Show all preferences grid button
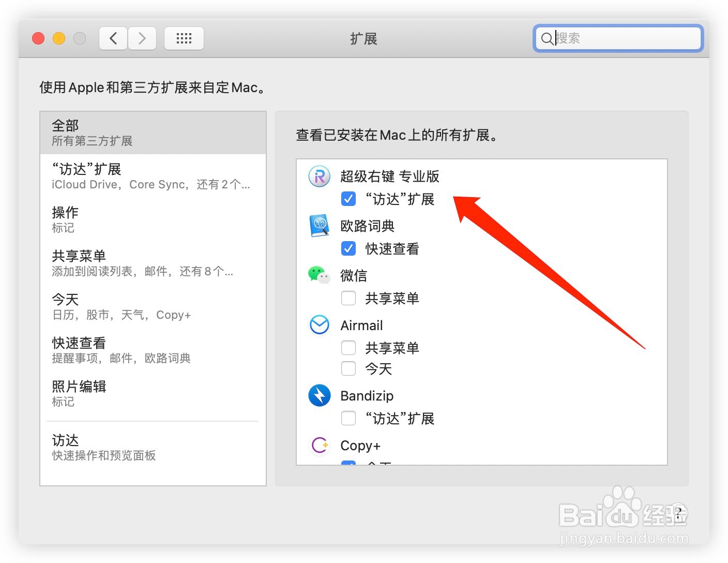Screen dimensions: 728x563 pos(184,38)
